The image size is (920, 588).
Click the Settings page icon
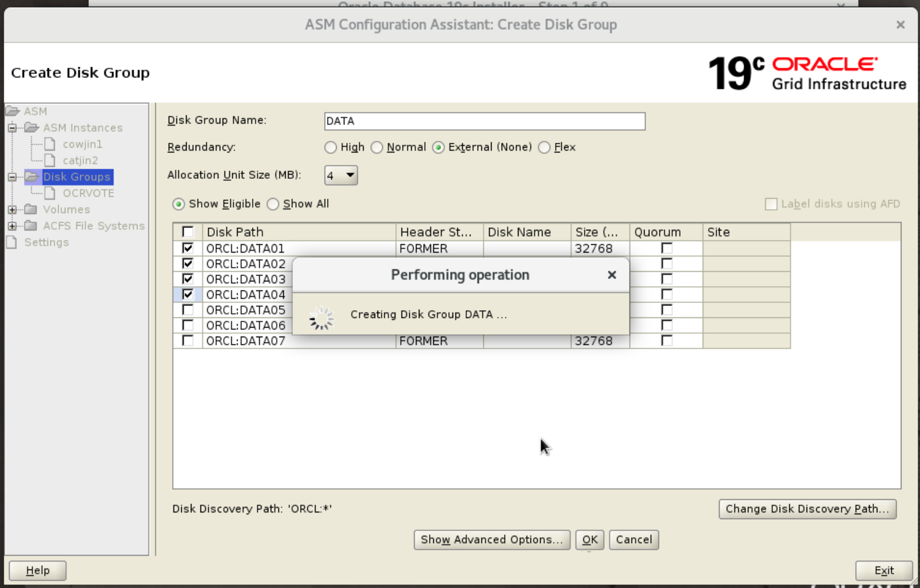(12, 242)
